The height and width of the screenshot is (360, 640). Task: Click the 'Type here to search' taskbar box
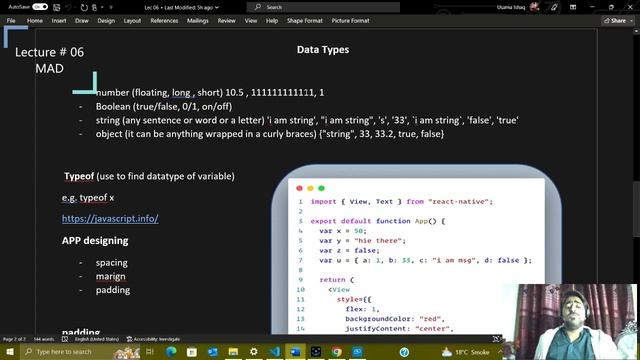(80, 351)
